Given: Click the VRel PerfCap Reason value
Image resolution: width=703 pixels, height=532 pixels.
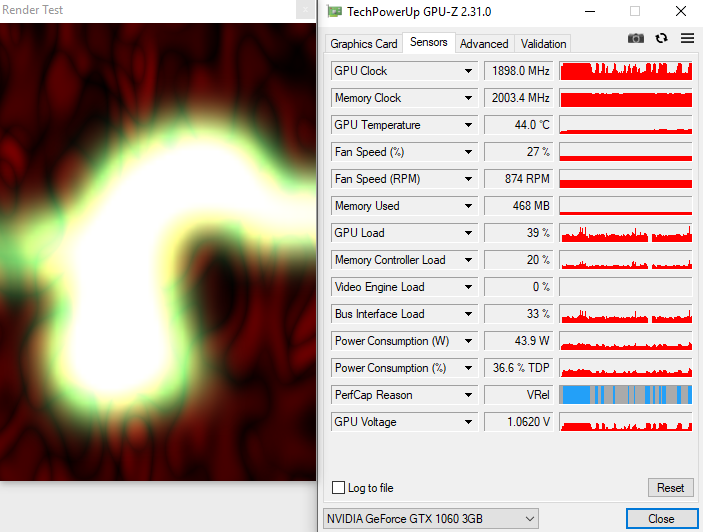Looking at the screenshot, I should tap(519, 395).
